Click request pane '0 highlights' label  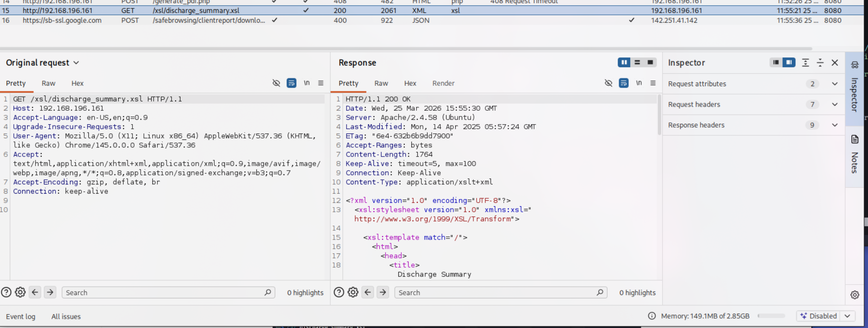[305, 292]
